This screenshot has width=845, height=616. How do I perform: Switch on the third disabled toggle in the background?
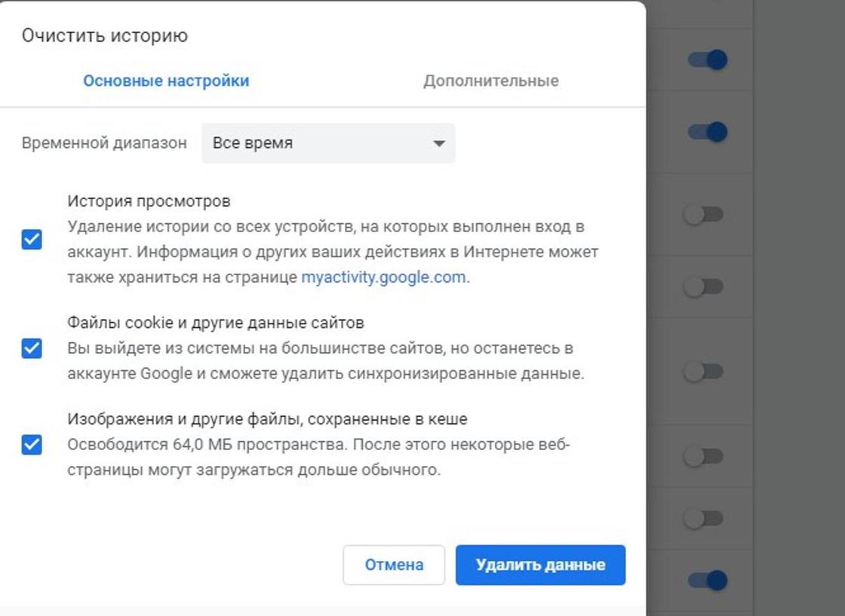(x=703, y=372)
